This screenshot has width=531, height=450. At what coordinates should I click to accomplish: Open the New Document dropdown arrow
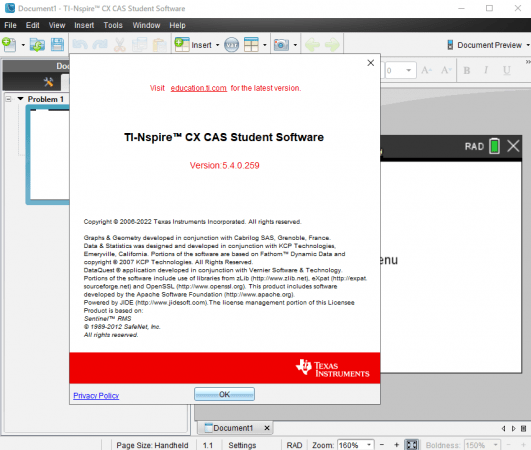point(23,45)
